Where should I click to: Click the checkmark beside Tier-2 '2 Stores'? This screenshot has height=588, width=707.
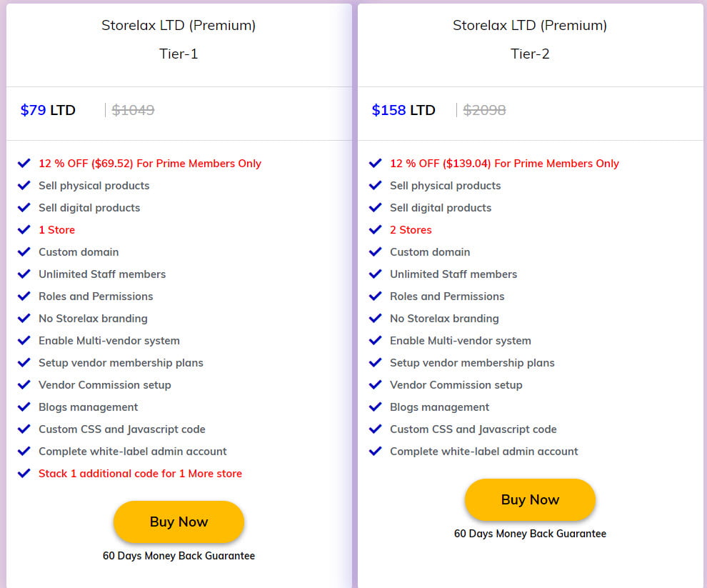376,229
